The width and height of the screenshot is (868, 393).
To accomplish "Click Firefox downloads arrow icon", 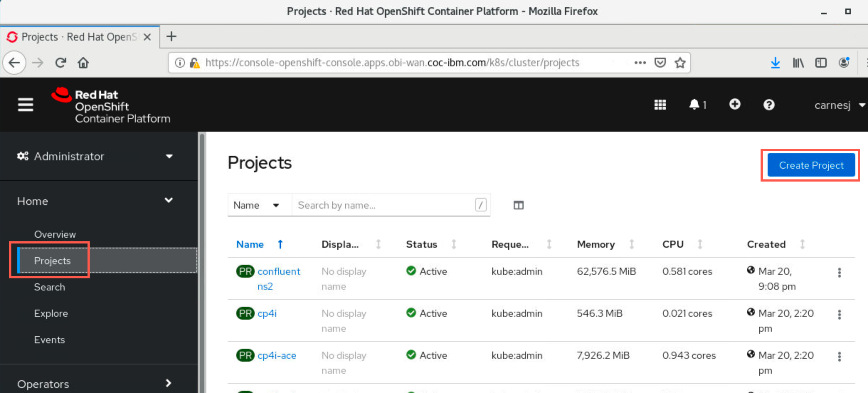I will [x=775, y=63].
